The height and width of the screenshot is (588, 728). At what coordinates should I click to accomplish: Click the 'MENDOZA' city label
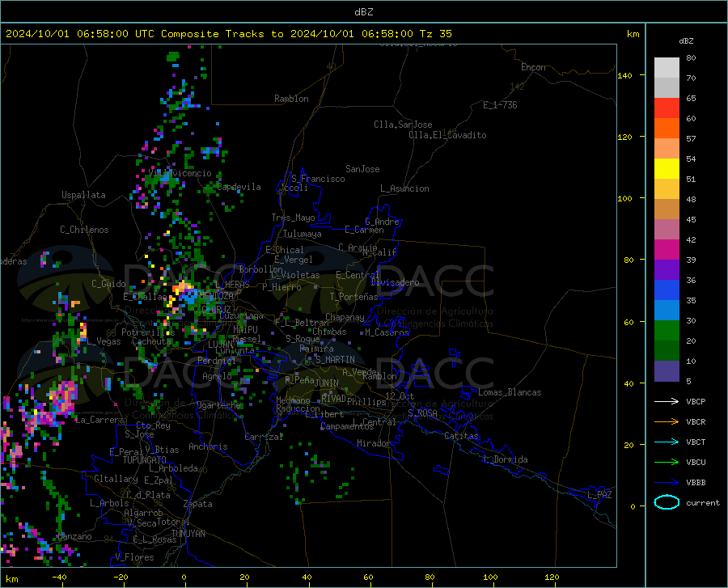coord(216,295)
